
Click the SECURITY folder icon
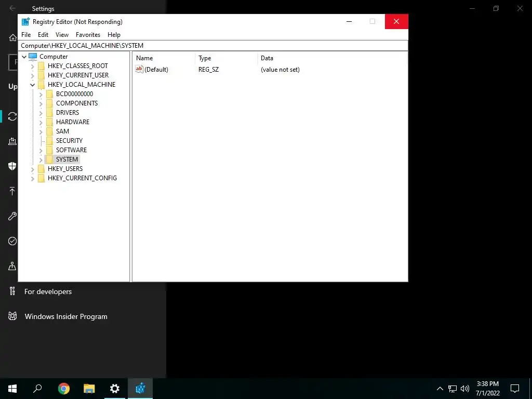click(x=49, y=140)
